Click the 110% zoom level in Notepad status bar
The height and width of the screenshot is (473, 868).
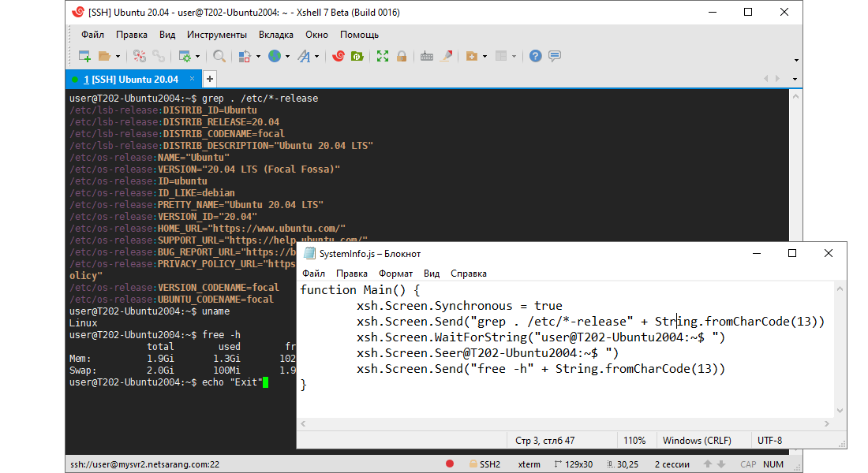coord(634,441)
